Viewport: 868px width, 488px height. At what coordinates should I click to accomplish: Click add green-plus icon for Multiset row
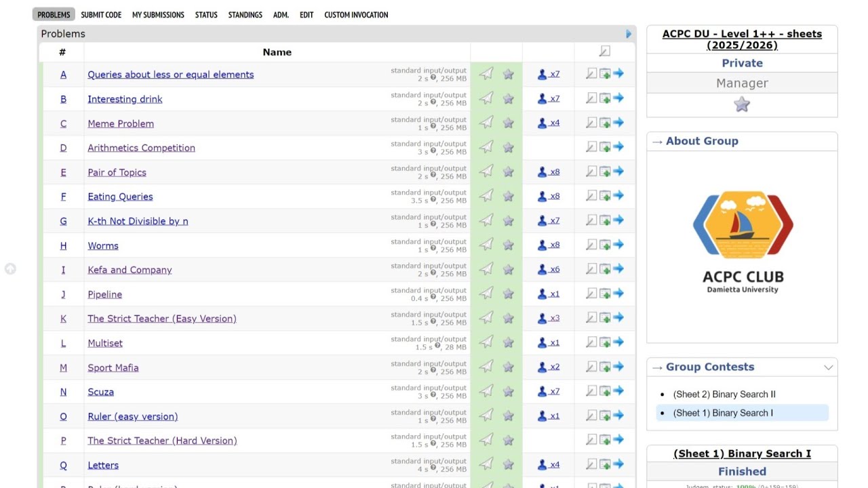605,342
